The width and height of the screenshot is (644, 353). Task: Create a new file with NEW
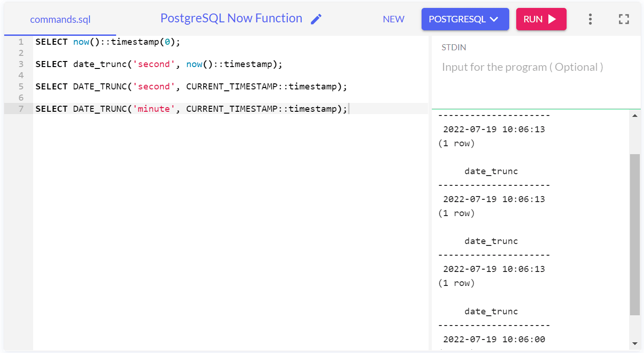point(394,19)
